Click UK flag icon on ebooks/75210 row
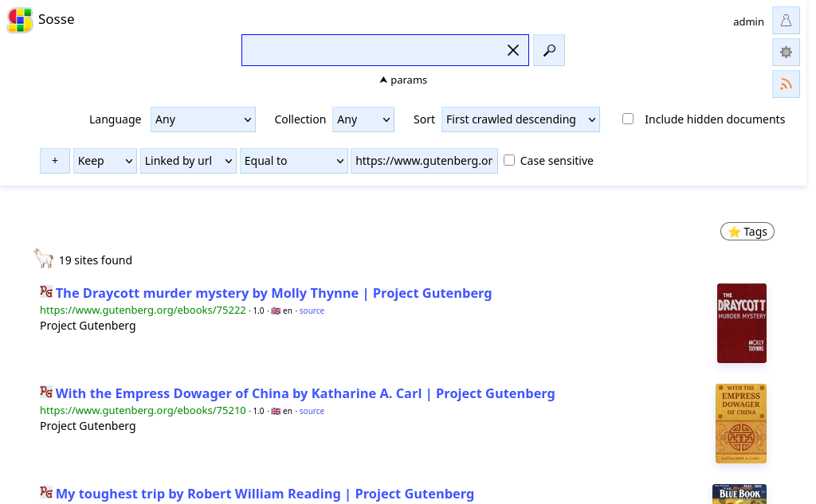 point(276,412)
